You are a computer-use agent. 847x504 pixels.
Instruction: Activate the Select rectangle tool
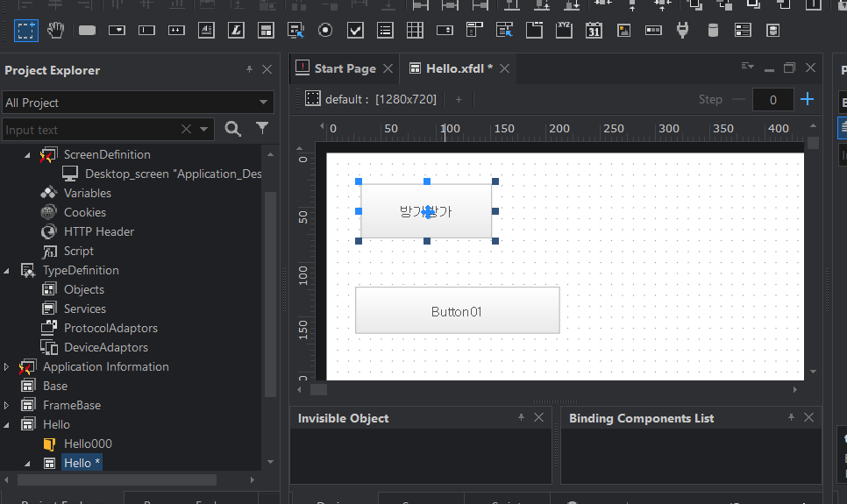coord(25,31)
